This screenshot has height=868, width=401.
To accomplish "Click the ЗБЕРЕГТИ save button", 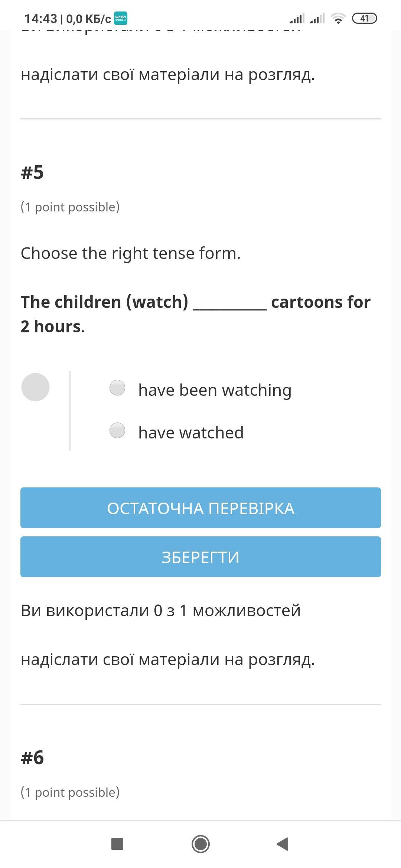I will tap(200, 557).
